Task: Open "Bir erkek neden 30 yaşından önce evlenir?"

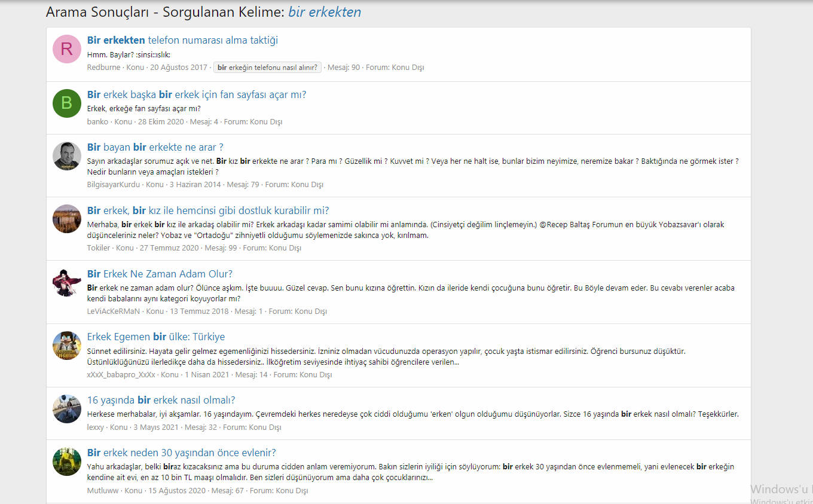Action: point(181,453)
